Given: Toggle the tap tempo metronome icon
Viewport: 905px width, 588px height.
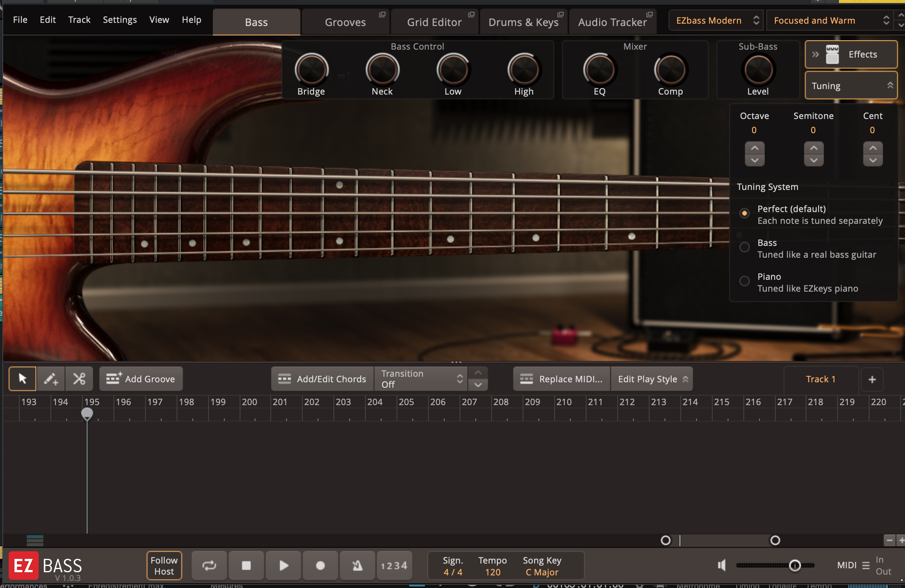Looking at the screenshot, I should coord(357,565).
